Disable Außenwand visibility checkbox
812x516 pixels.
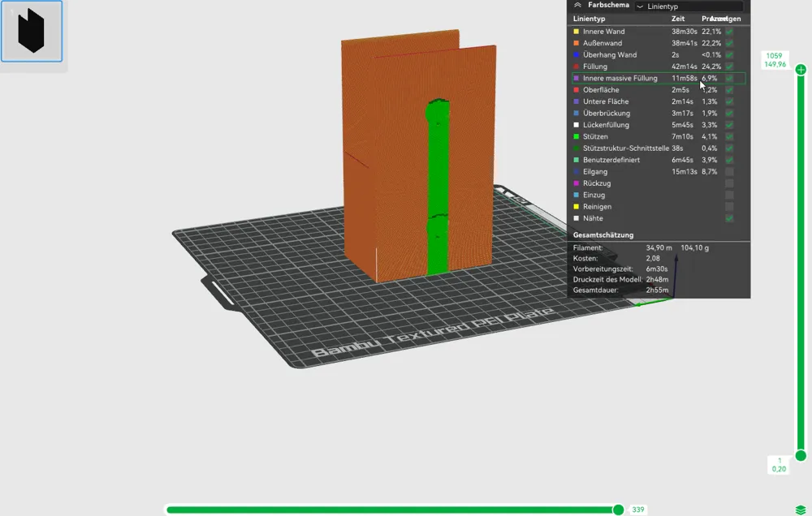729,43
